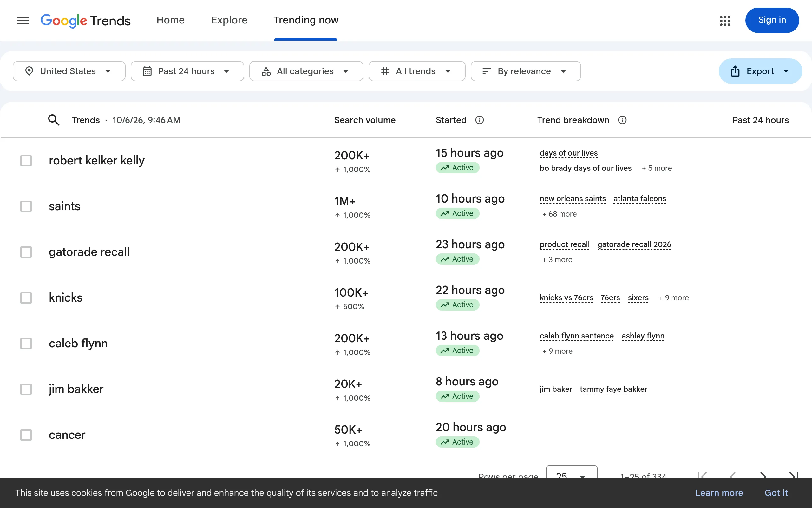Screen dimensions: 812x508
Task: Accept cookies with Got it
Action: tap(776, 493)
